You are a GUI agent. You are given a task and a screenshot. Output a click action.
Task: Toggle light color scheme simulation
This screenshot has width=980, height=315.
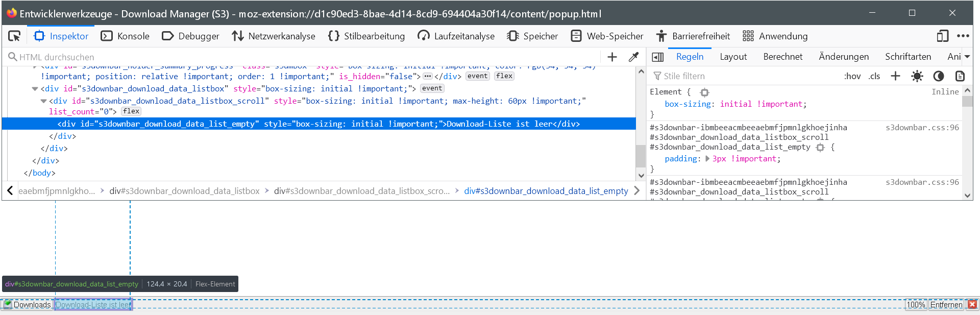917,76
